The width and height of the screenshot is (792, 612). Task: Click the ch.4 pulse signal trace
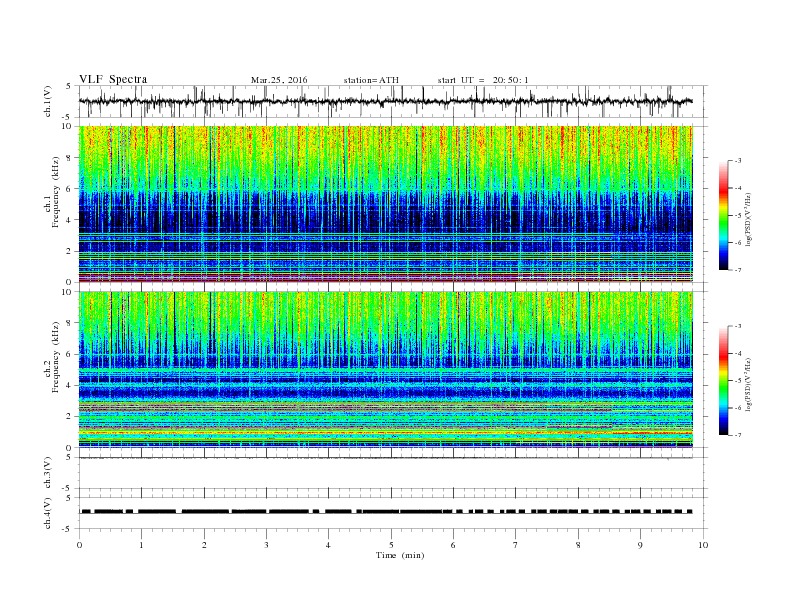click(x=386, y=512)
